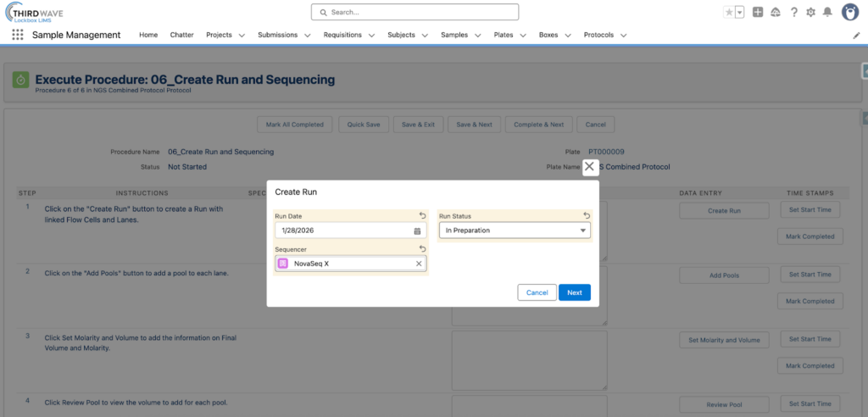Click Set Start Time for step 3
Screen dimensions: 868x417
coord(810,339)
